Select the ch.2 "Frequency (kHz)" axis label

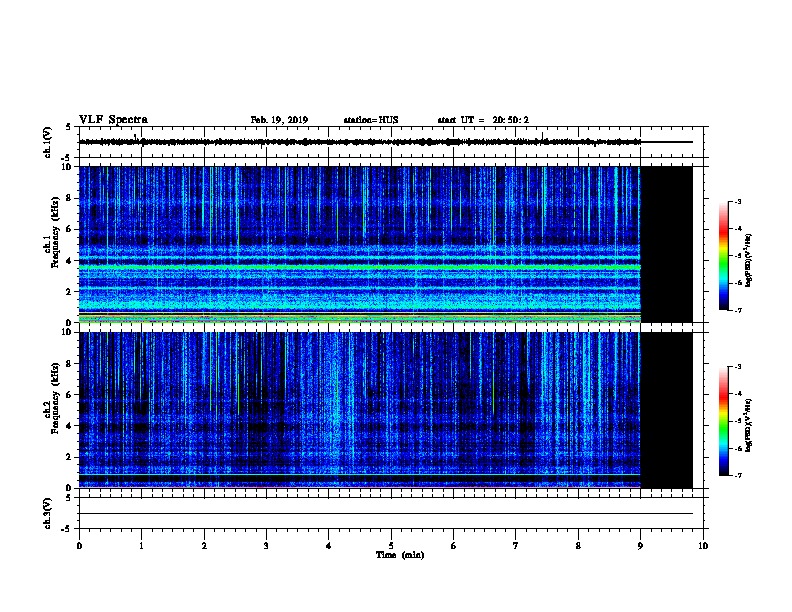[x=55, y=398]
